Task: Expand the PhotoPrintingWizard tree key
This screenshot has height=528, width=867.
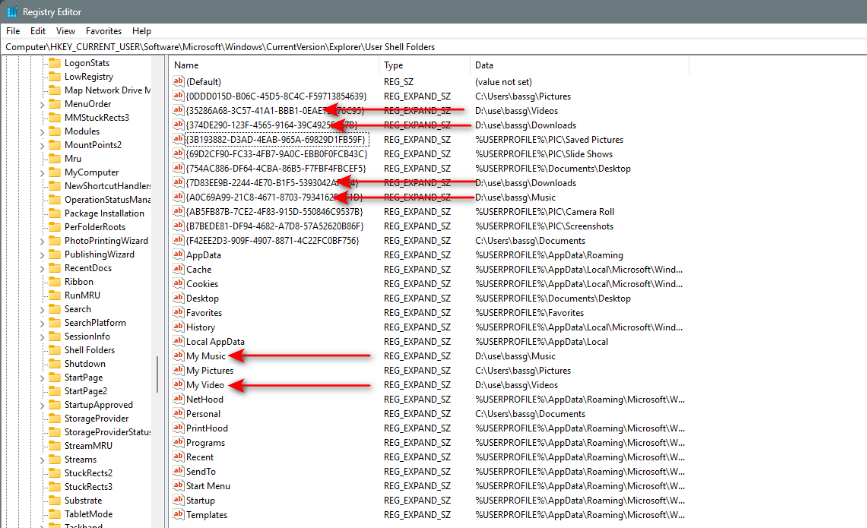Action: [x=42, y=242]
